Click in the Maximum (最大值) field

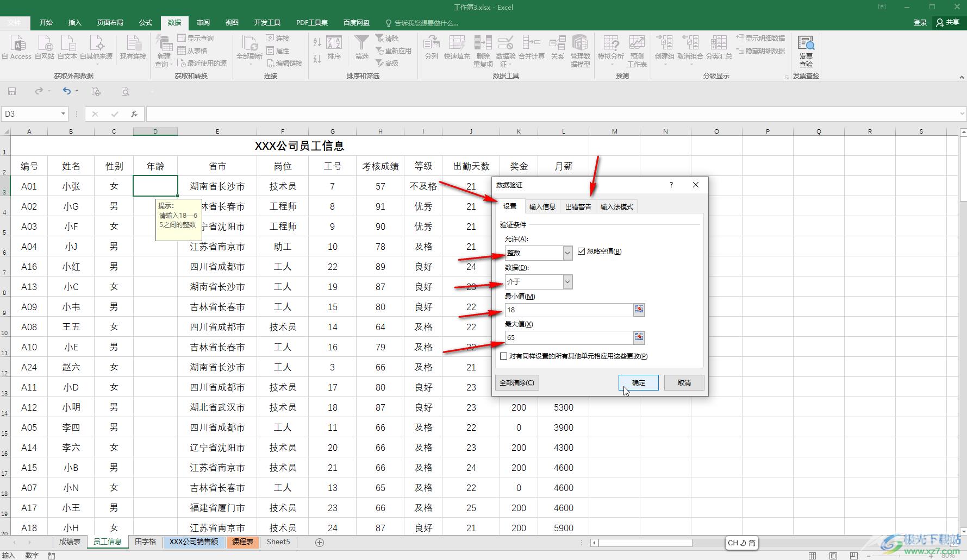tap(569, 337)
